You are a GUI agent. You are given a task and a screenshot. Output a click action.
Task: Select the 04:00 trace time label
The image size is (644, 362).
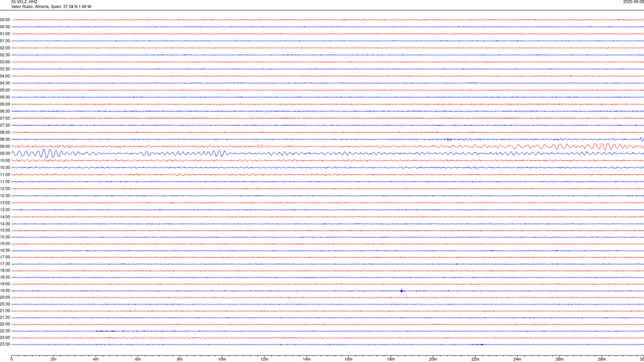[x=5, y=76]
